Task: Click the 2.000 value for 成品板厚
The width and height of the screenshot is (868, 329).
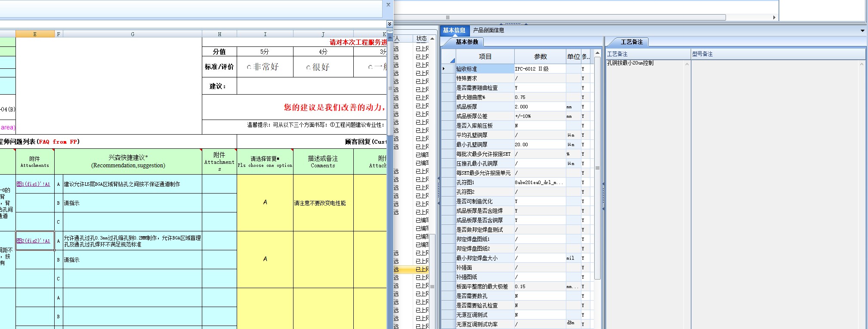Action: pyautogui.click(x=540, y=107)
